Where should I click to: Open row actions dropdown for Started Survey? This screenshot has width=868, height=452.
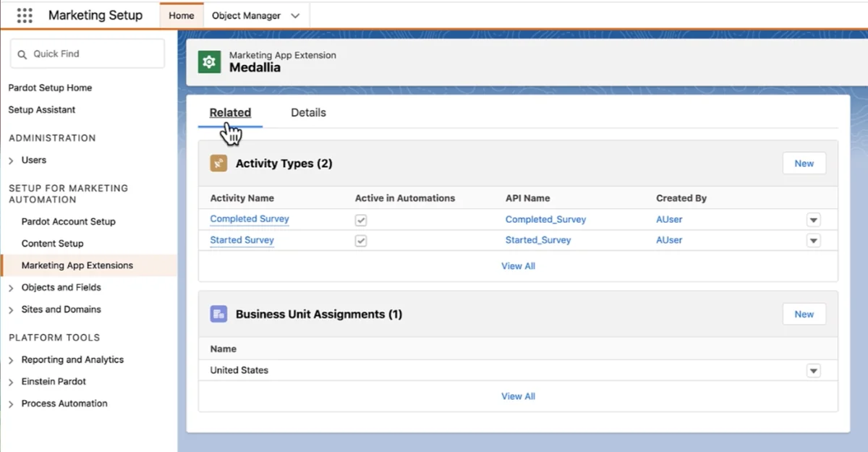click(814, 240)
